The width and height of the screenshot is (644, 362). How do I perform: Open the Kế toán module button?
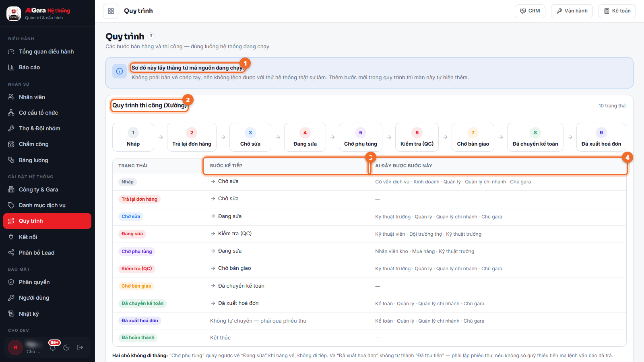pyautogui.click(x=617, y=11)
